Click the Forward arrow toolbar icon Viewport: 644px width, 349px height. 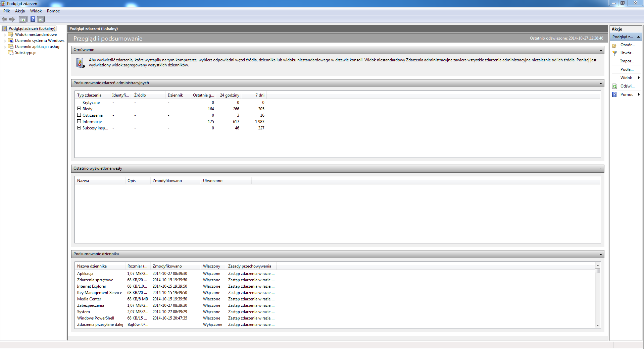click(x=12, y=19)
